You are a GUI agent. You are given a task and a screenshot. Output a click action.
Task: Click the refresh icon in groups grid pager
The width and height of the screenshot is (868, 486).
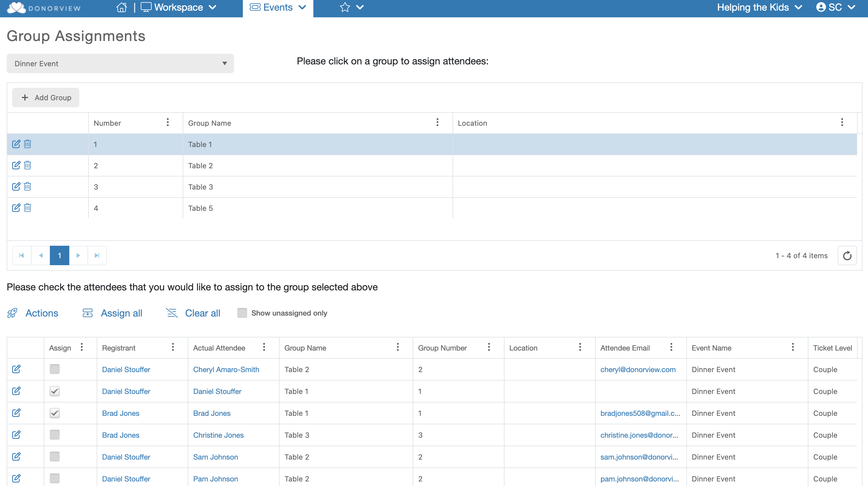point(847,256)
